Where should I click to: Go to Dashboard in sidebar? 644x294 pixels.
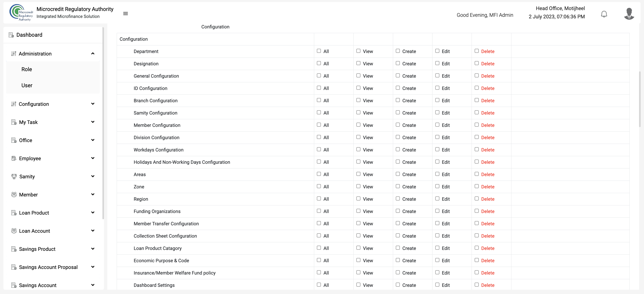(x=29, y=35)
